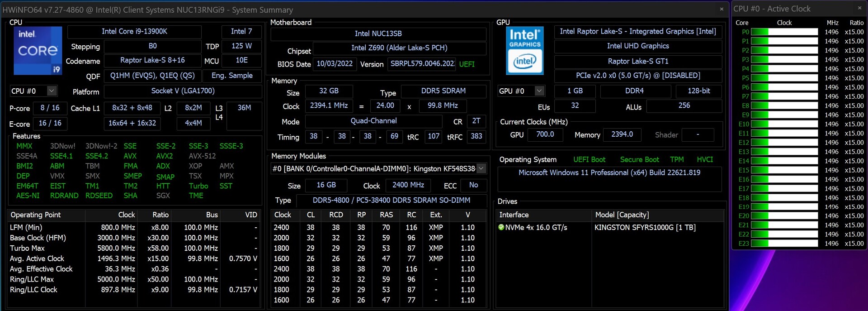This screenshot has width=868, height=311.
Task: Click the P7 core clock bar
Action: coord(784,96)
